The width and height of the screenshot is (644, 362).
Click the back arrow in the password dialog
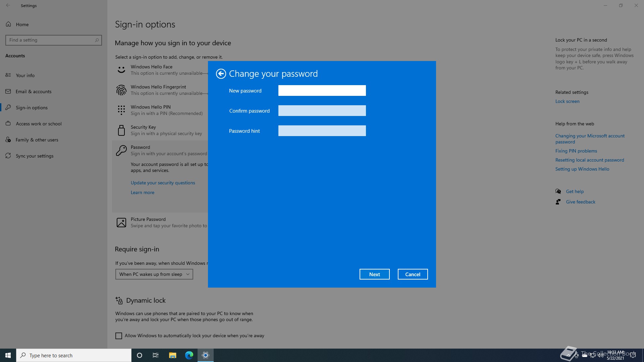pyautogui.click(x=221, y=73)
